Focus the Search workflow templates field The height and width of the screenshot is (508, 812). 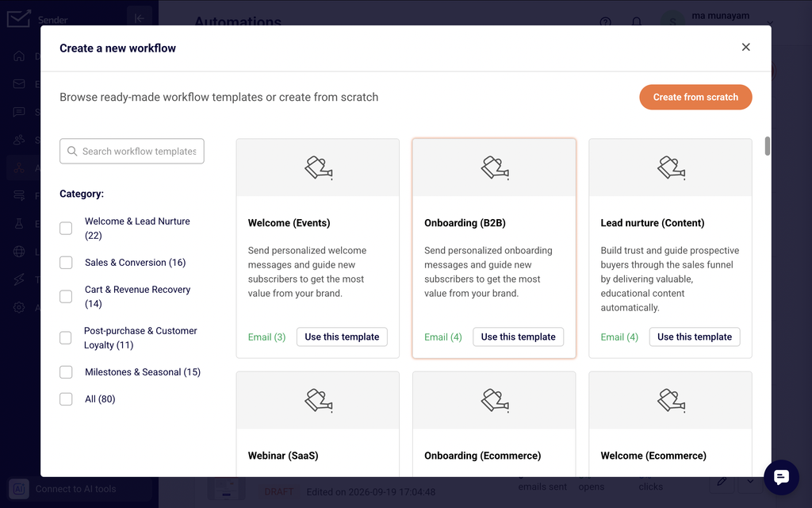132,152
